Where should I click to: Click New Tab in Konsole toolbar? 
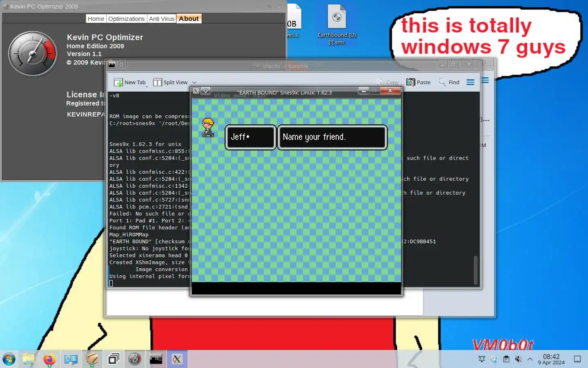click(x=130, y=82)
